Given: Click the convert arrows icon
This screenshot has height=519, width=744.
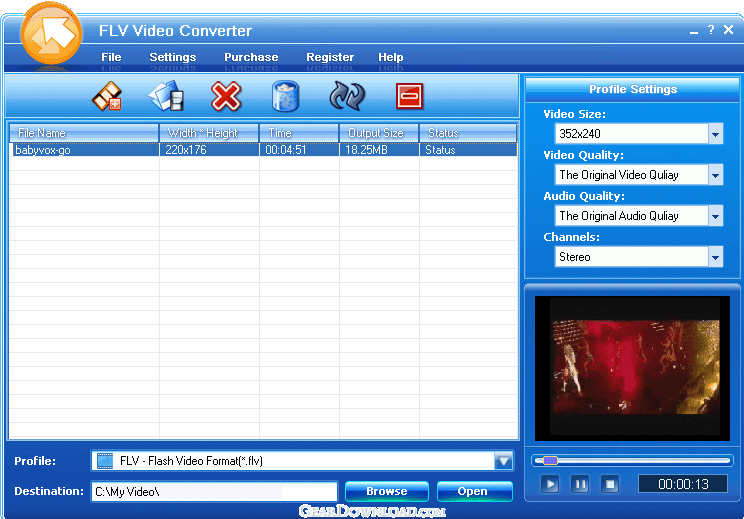Looking at the screenshot, I should click(x=347, y=96).
